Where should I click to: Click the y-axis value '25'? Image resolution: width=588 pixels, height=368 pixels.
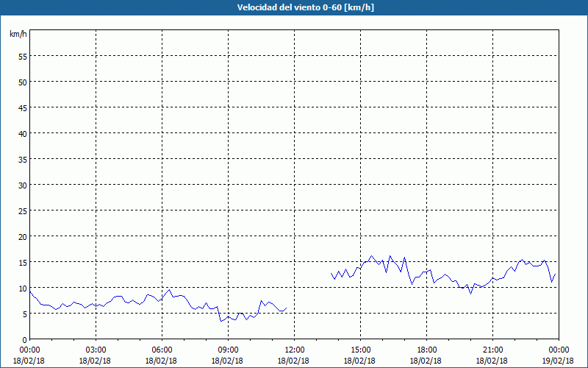(23, 211)
